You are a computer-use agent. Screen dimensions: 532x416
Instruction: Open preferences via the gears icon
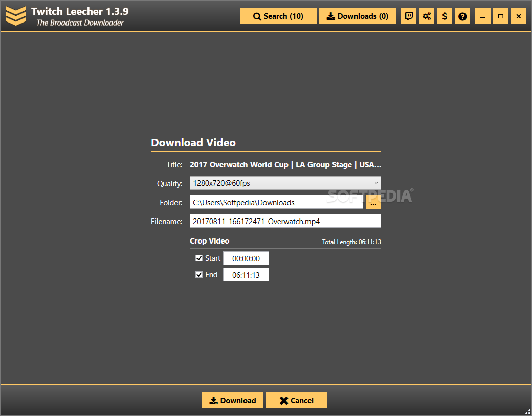[x=427, y=16]
